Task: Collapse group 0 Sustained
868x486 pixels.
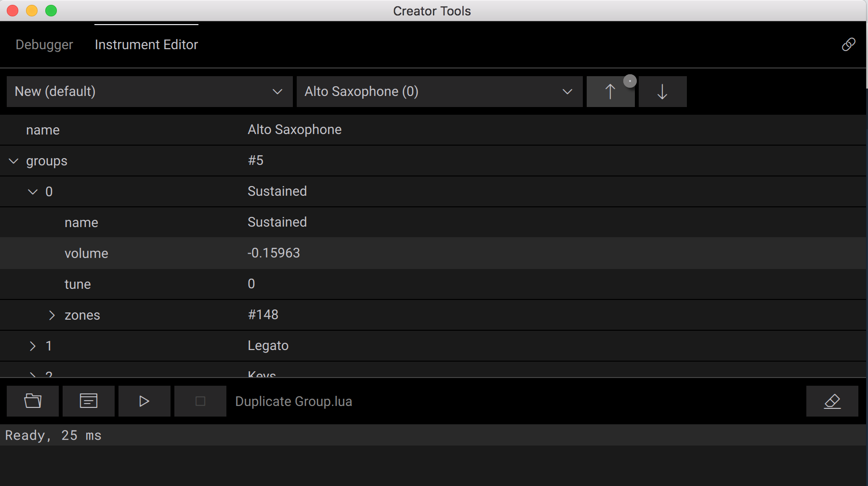Action: click(33, 192)
